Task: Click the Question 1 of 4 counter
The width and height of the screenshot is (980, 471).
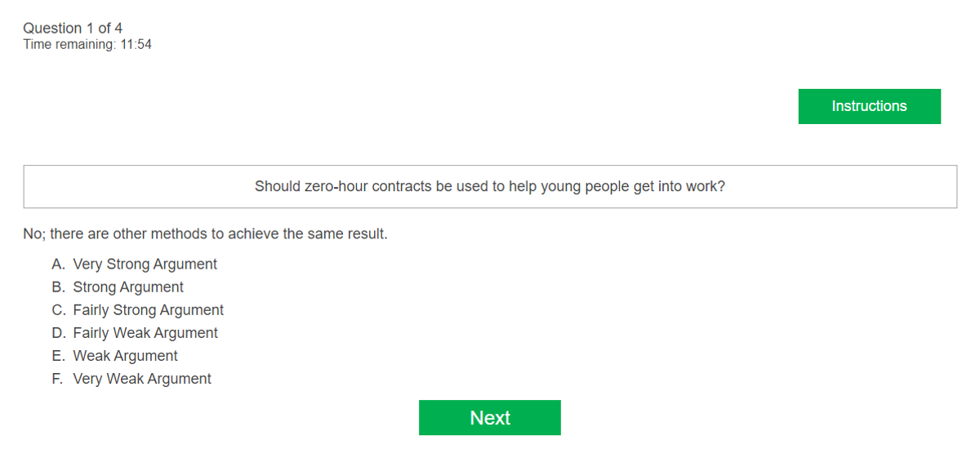Action: click(73, 29)
